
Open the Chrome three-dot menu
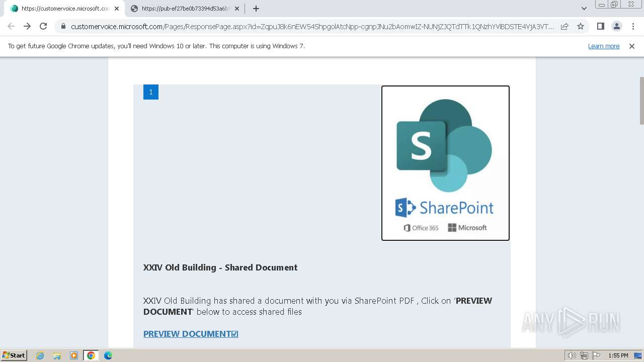pos(632,26)
